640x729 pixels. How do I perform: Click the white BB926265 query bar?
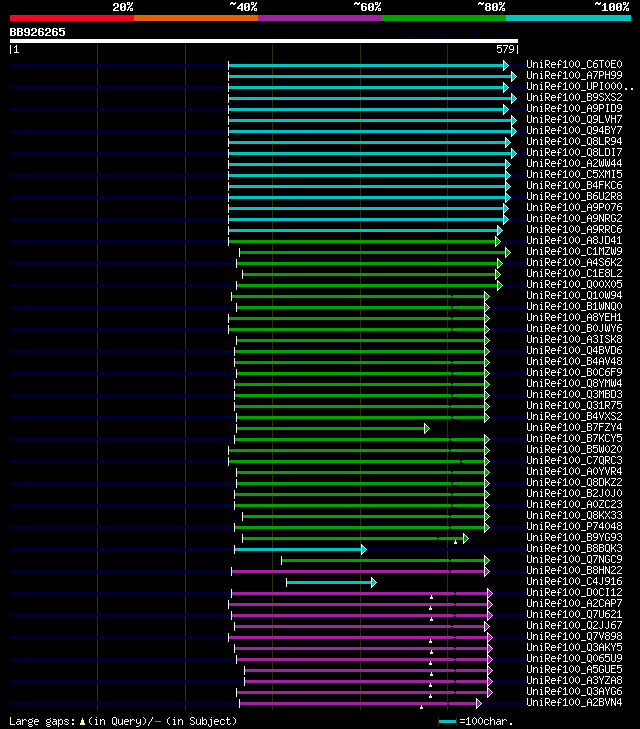(x=264, y=41)
